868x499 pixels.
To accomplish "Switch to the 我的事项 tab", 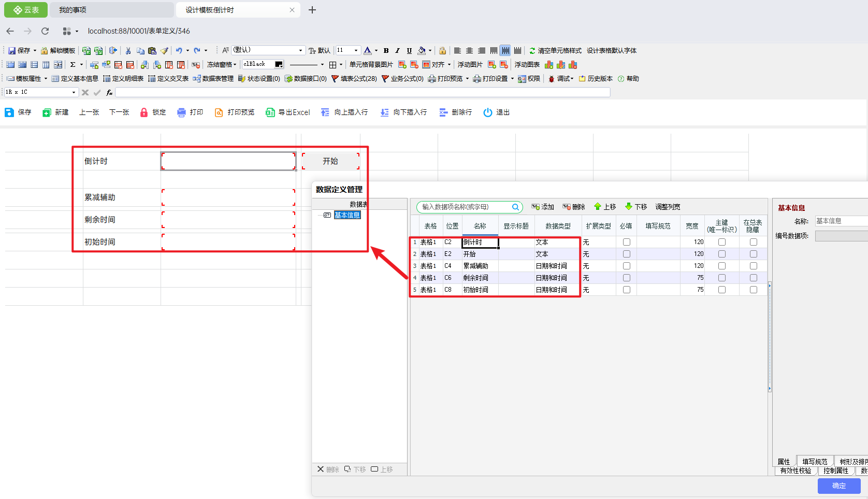I will click(73, 10).
